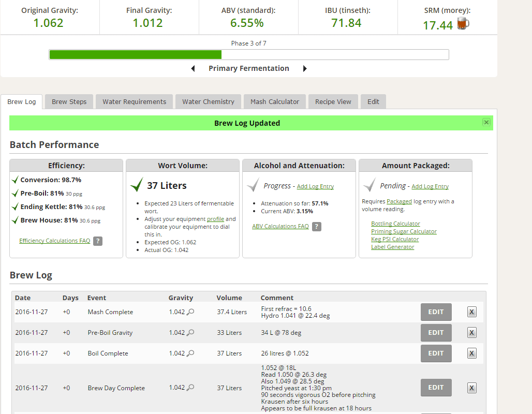Viewport: 532px width, 414px height.
Task: Click the gray Progress checkmark icon
Action: click(253, 185)
